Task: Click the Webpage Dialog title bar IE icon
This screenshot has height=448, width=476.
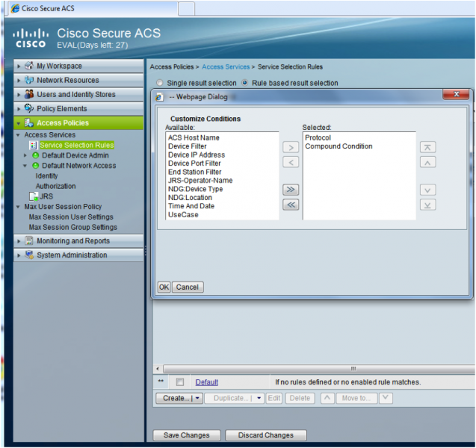Action: click(159, 97)
